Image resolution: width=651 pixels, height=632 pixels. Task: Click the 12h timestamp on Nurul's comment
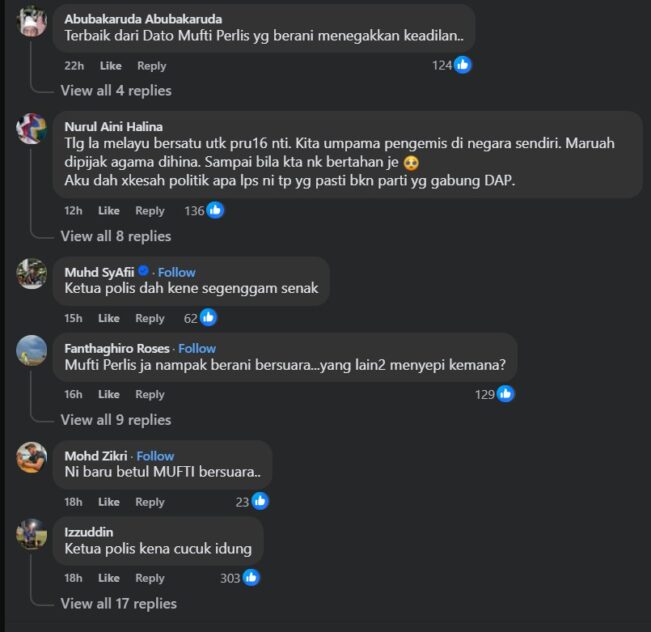coord(73,211)
